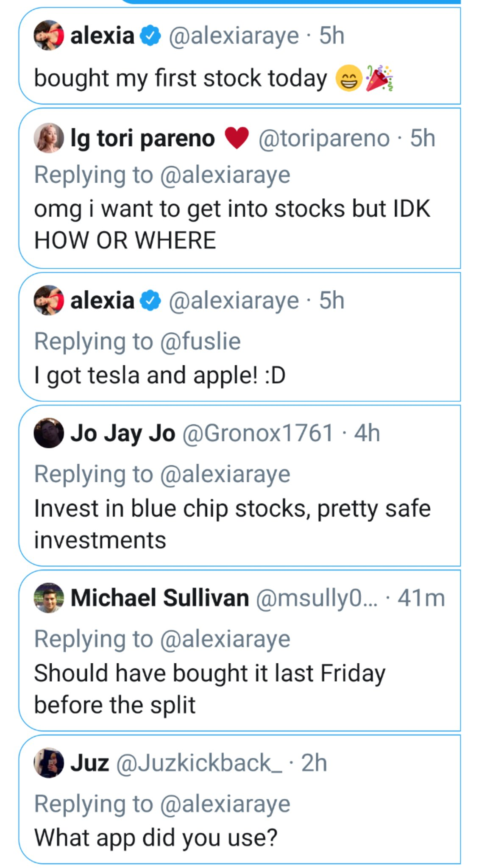Open Juz's profile avatar
Viewport: 479px width, 868px height.
(x=49, y=762)
